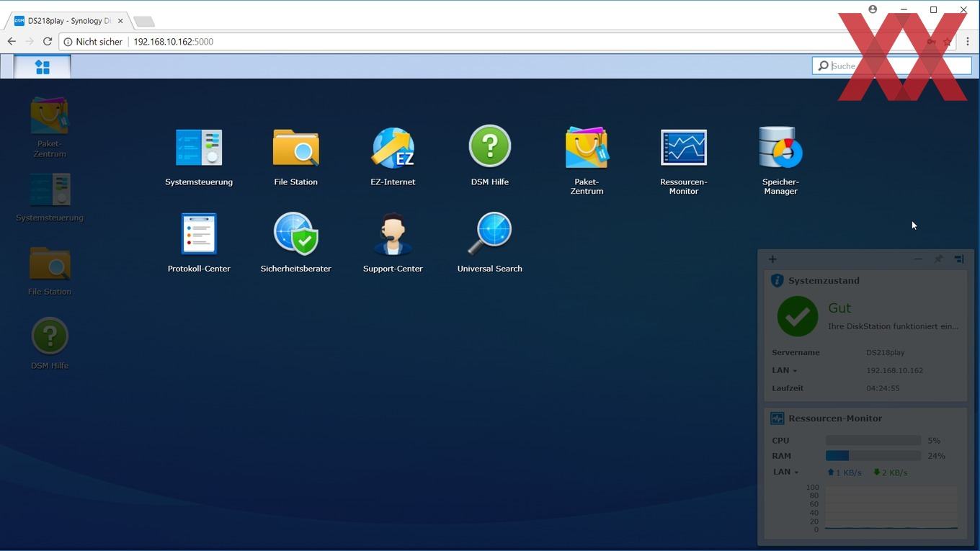
Task: Click the upload speed 1 KB/s value
Action: (844, 472)
